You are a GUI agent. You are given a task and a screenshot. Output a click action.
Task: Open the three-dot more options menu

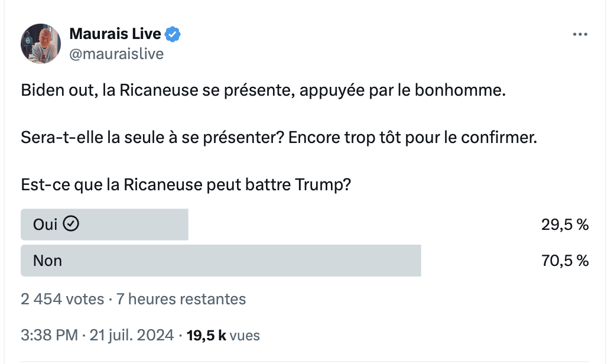pos(580,34)
